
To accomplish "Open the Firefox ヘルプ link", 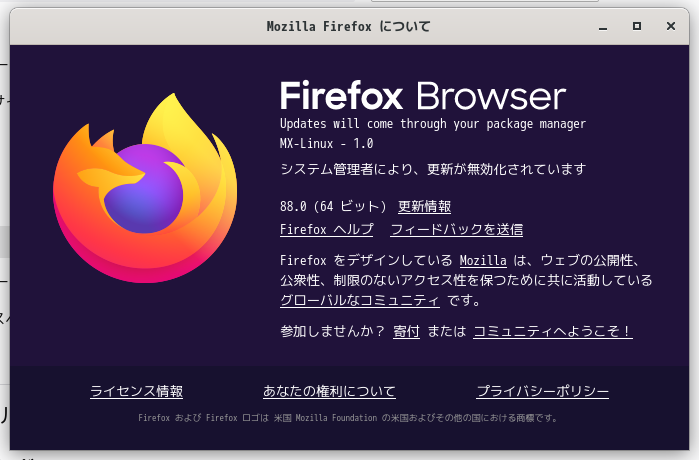I will pos(327,229).
